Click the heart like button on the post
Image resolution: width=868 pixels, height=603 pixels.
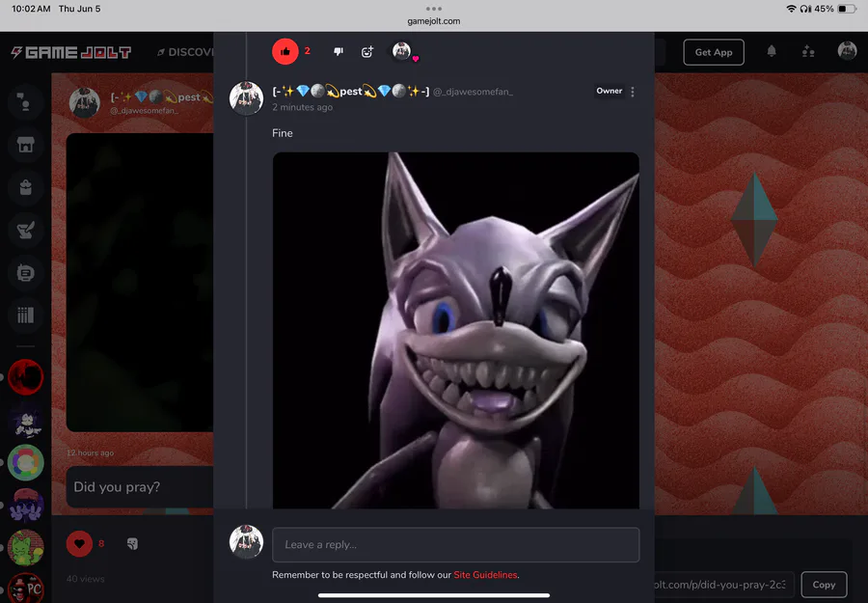pyautogui.click(x=79, y=544)
